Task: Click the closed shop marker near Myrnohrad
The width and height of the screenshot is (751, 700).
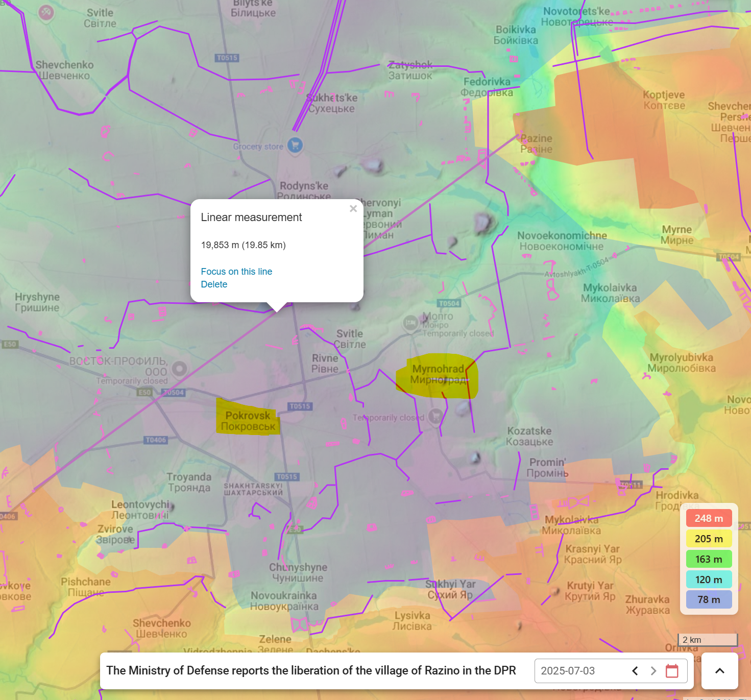Action: (x=435, y=416)
